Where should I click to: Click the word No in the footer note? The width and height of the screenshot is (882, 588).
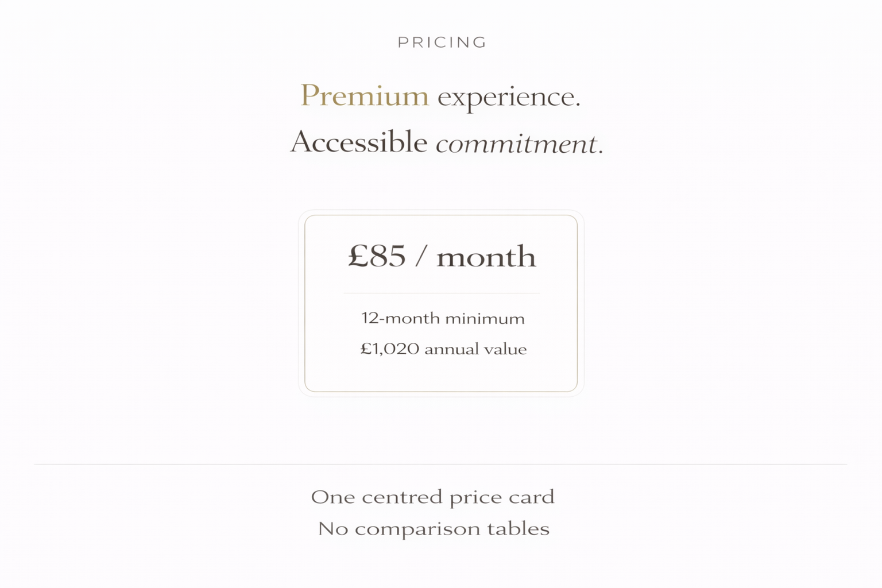tap(333, 528)
